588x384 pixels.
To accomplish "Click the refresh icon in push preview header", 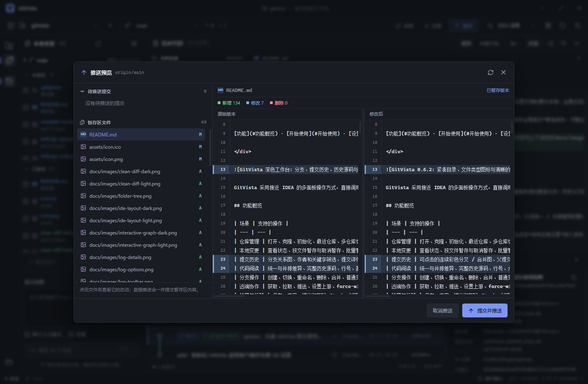I will pos(490,72).
